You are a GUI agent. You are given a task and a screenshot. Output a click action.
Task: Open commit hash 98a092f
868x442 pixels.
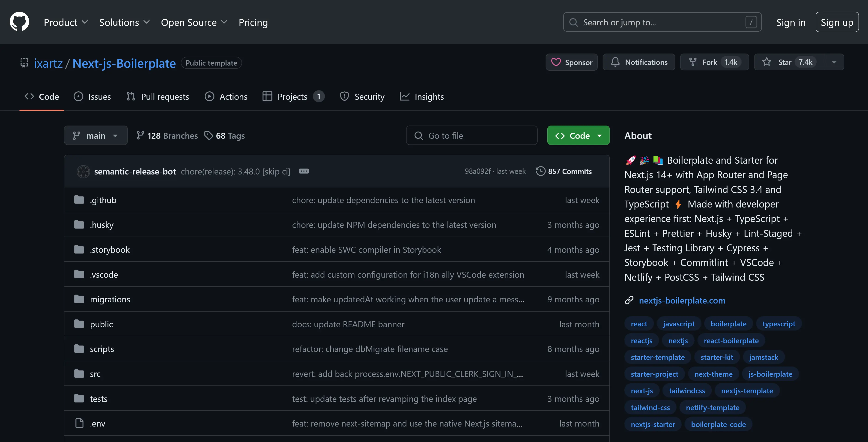[x=477, y=171]
